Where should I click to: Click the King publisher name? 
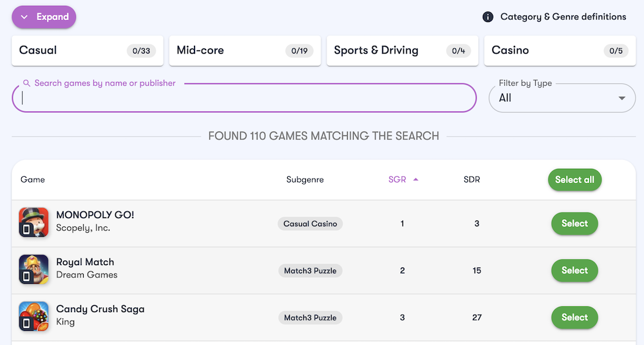pyautogui.click(x=65, y=322)
